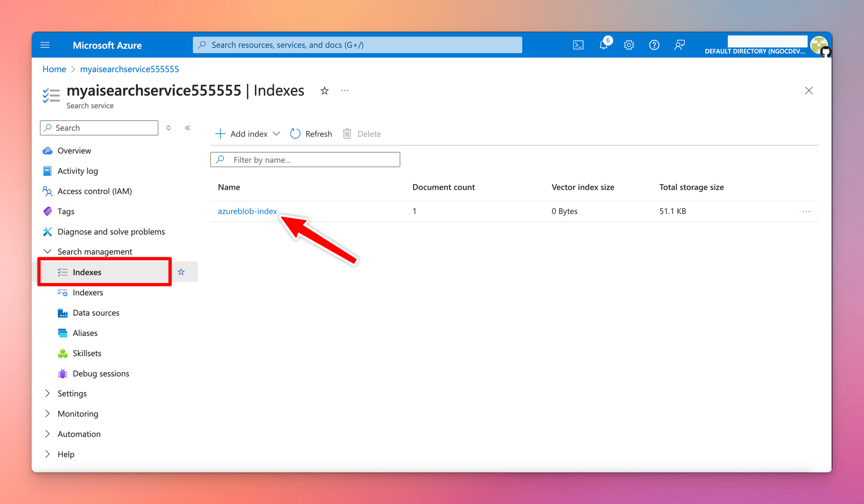Click the global Azure search bar
864x504 pixels.
click(x=357, y=45)
